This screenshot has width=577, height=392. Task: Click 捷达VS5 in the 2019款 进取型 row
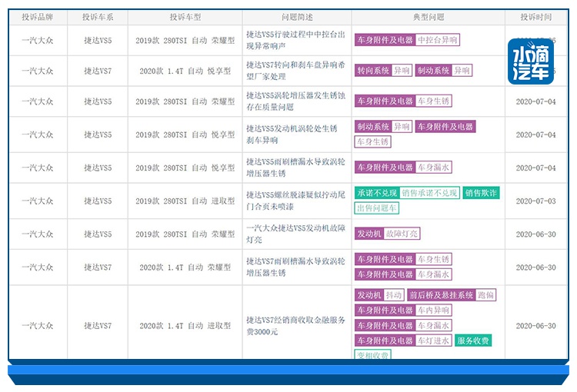tap(98, 201)
